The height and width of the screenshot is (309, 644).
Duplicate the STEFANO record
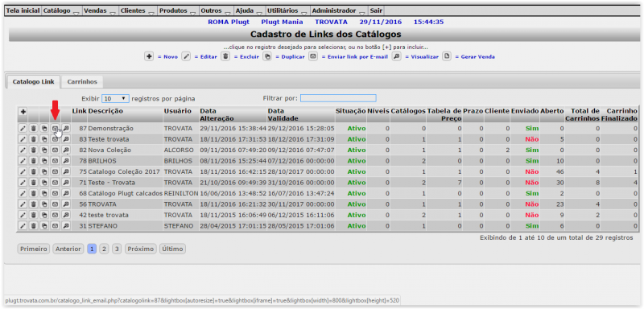(44, 225)
